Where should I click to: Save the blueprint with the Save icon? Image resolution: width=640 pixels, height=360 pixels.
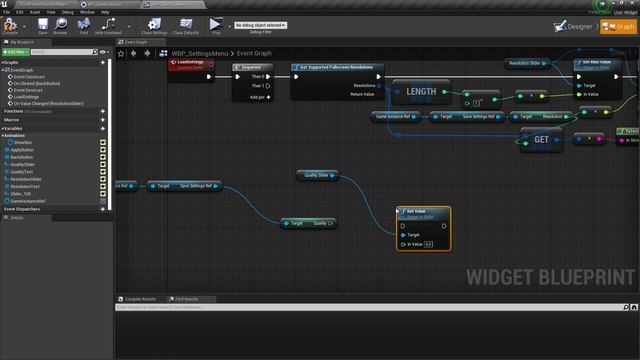(42, 26)
